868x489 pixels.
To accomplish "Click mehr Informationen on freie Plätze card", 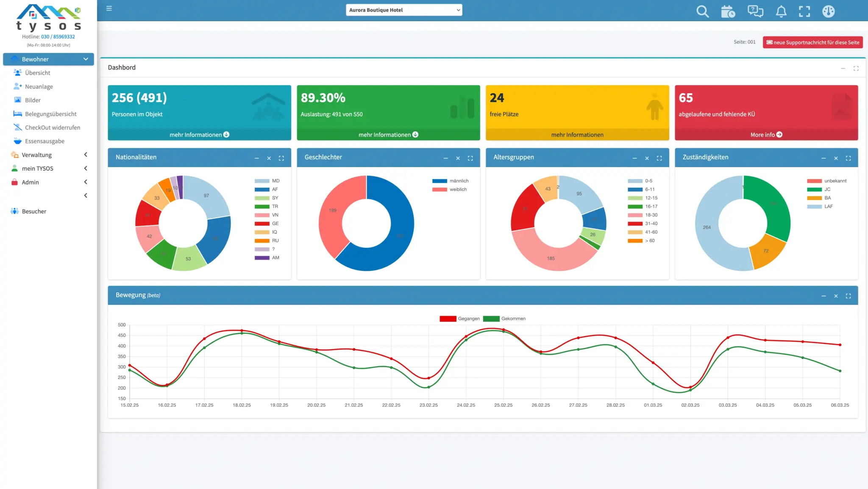I will coord(577,135).
